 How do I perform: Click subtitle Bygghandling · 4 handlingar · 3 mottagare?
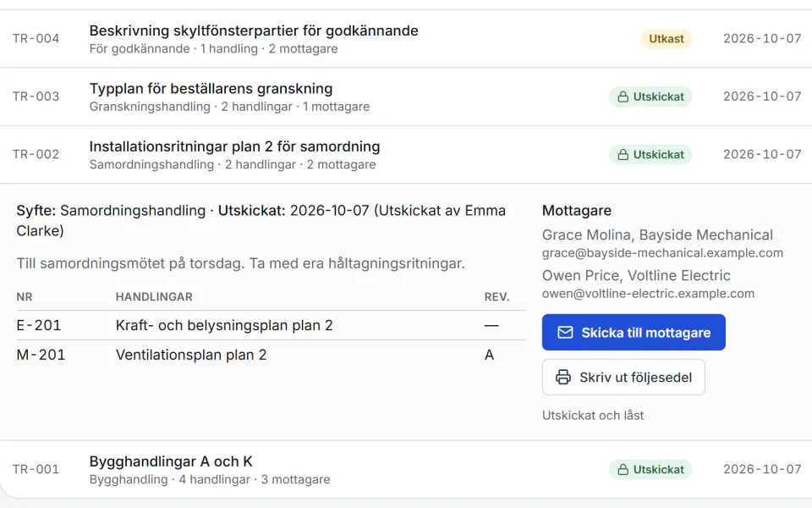click(x=209, y=479)
